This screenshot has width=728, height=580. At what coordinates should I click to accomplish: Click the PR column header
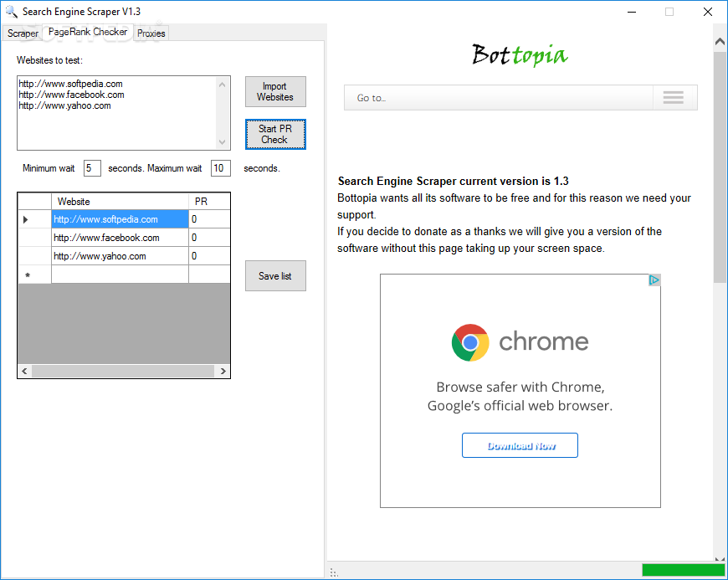point(209,202)
